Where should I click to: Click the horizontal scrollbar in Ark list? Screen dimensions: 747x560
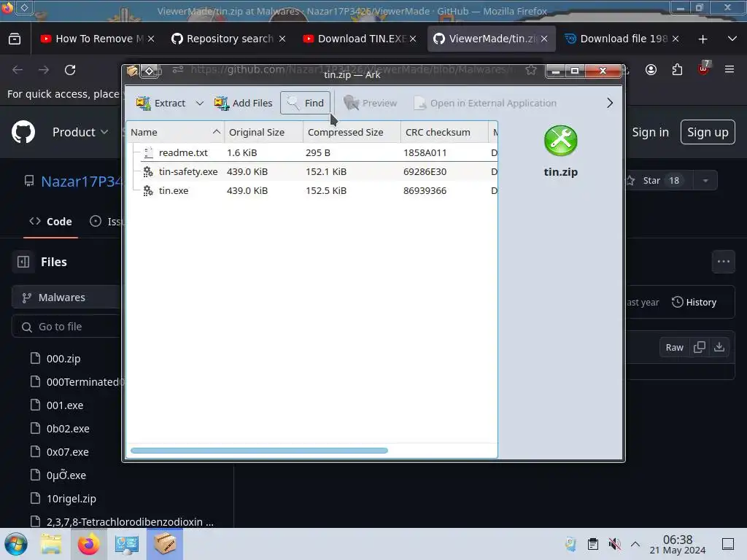pyautogui.click(x=259, y=451)
